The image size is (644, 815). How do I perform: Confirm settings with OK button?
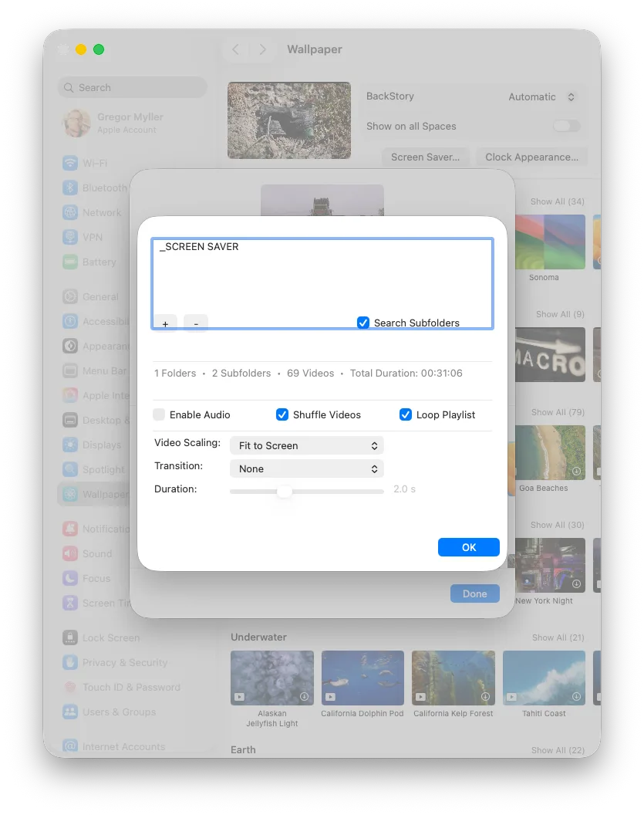click(x=468, y=547)
